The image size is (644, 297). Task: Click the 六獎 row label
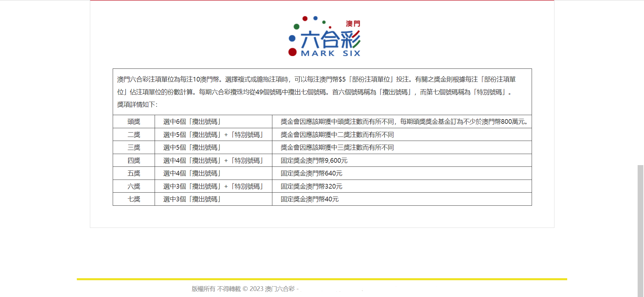[134, 186]
